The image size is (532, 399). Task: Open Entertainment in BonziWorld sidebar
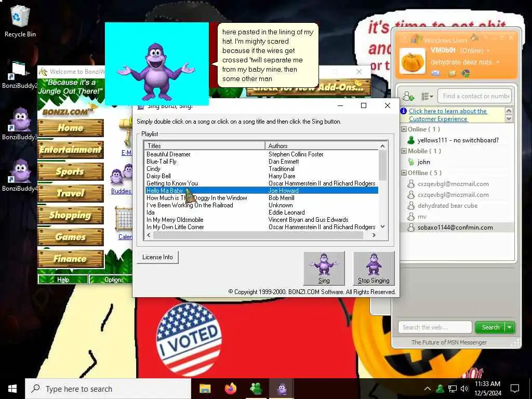(71, 150)
